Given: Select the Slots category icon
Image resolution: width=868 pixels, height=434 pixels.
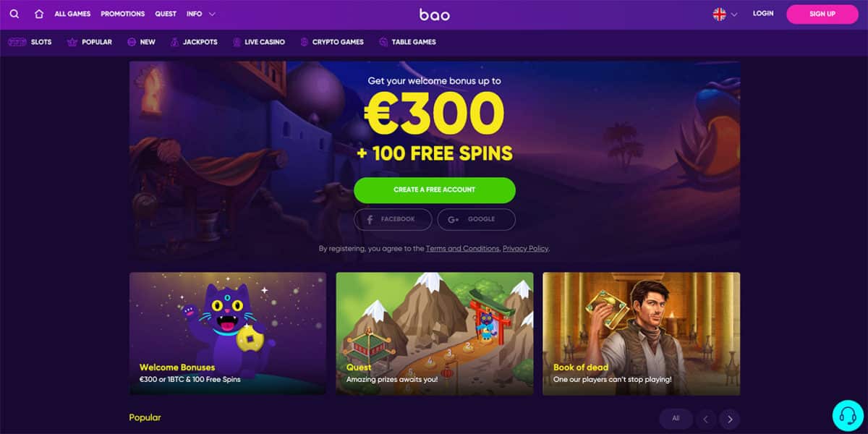Looking at the screenshot, I should pos(17,42).
